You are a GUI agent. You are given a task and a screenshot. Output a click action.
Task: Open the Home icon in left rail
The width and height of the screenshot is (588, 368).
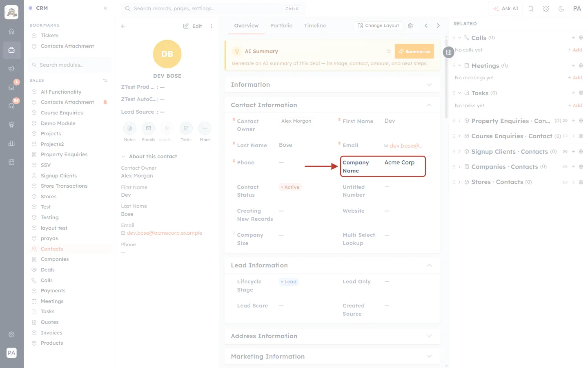11,31
